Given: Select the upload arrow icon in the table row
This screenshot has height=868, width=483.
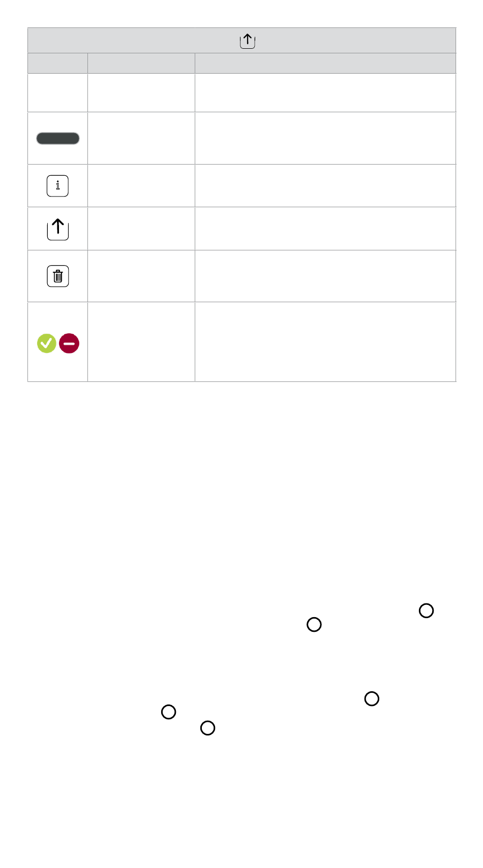Looking at the screenshot, I should (58, 229).
